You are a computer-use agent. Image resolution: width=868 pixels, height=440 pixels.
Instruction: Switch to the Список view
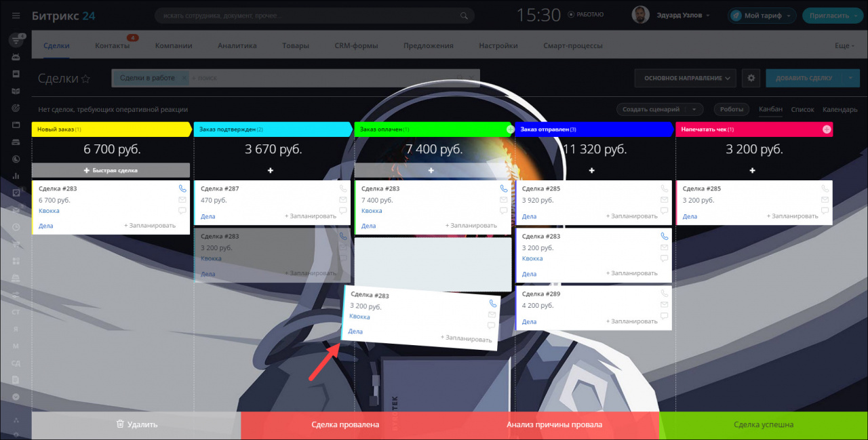click(x=802, y=109)
